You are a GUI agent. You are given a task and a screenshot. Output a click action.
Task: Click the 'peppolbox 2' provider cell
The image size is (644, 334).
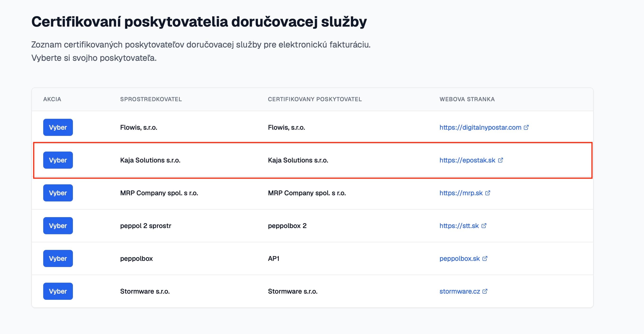click(x=287, y=226)
